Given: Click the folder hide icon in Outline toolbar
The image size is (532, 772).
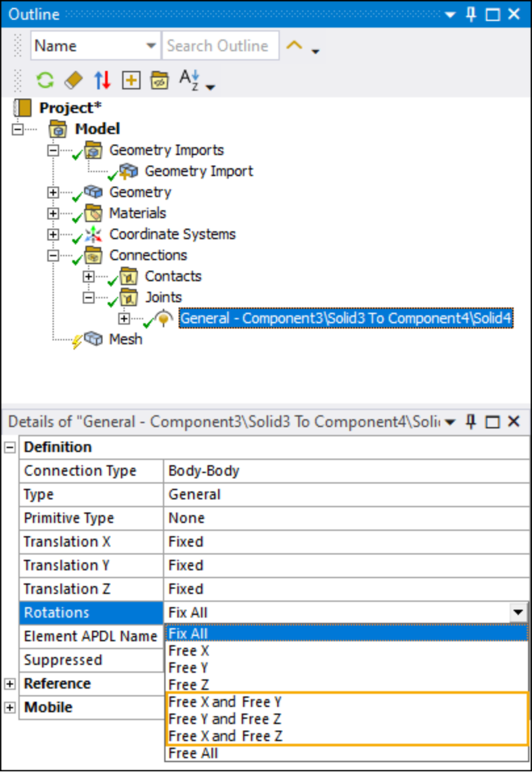Looking at the screenshot, I should coord(160,79).
